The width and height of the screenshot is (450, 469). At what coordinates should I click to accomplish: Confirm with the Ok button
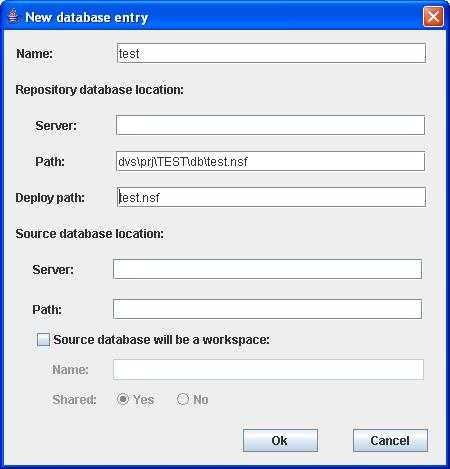pyautogui.click(x=280, y=440)
